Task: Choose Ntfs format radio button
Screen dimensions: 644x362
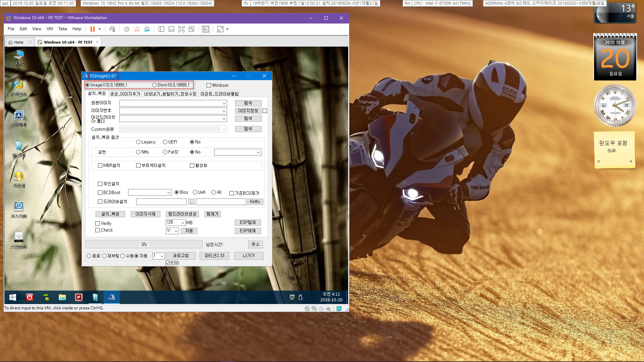Action: click(x=138, y=152)
